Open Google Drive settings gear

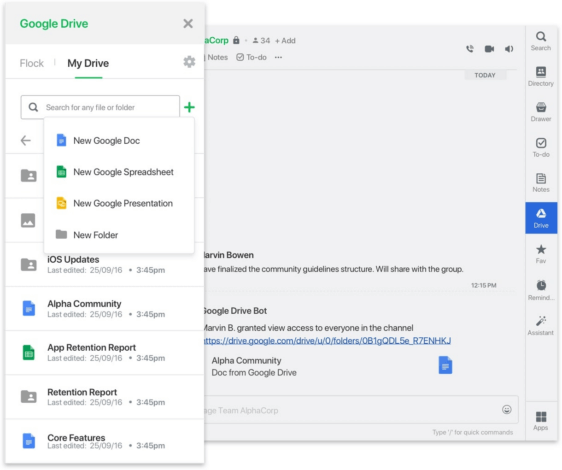pyautogui.click(x=189, y=62)
